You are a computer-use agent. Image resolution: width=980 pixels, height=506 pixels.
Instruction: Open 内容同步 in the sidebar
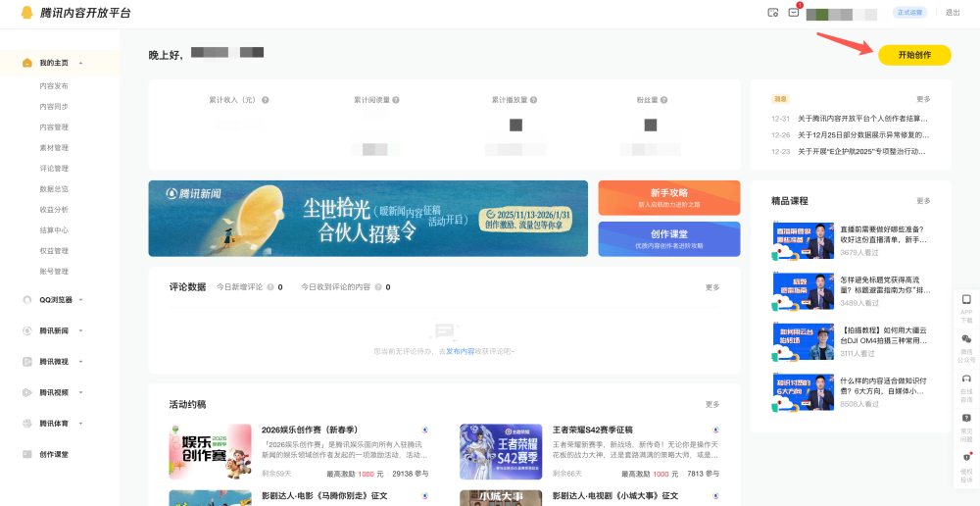(54, 107)
